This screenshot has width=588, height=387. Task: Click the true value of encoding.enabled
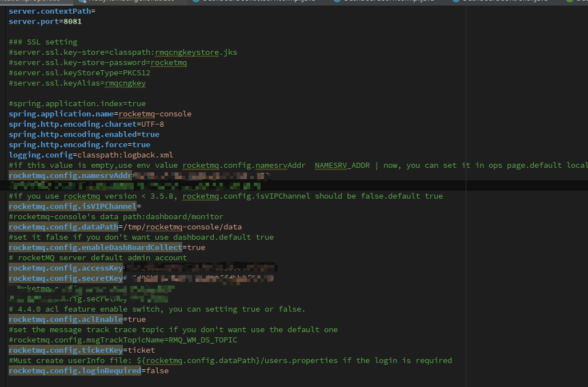(x=150, y=134)
